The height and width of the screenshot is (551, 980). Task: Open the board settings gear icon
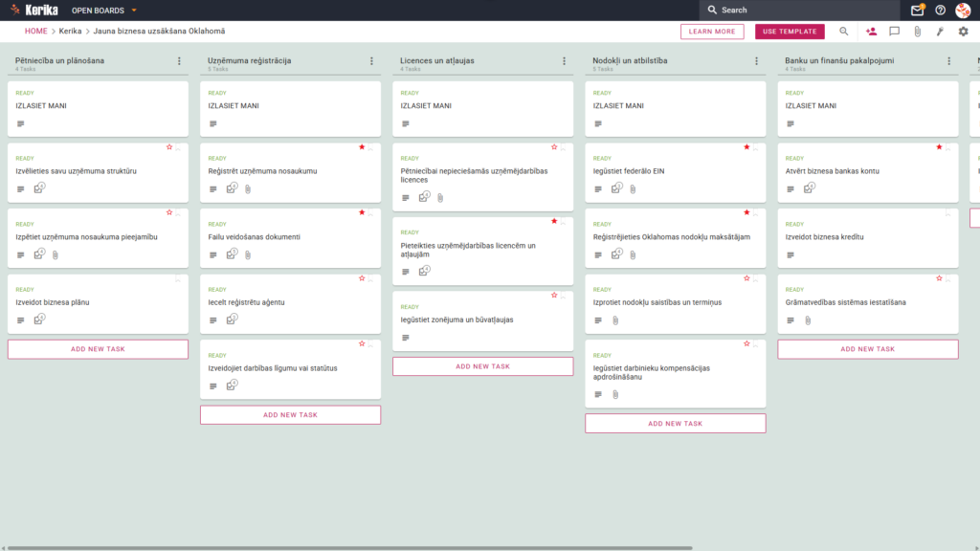pyautogui.click(x=963, y=32)
